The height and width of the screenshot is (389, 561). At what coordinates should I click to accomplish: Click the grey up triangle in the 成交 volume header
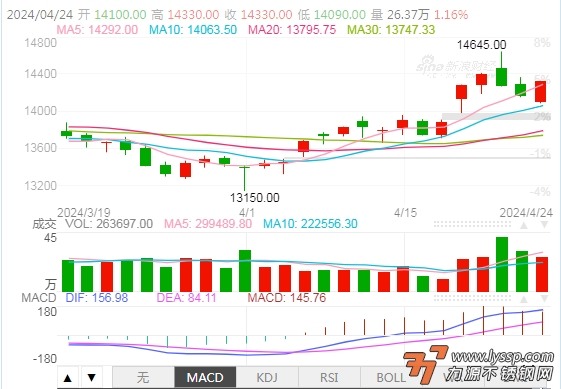(524, 225)
